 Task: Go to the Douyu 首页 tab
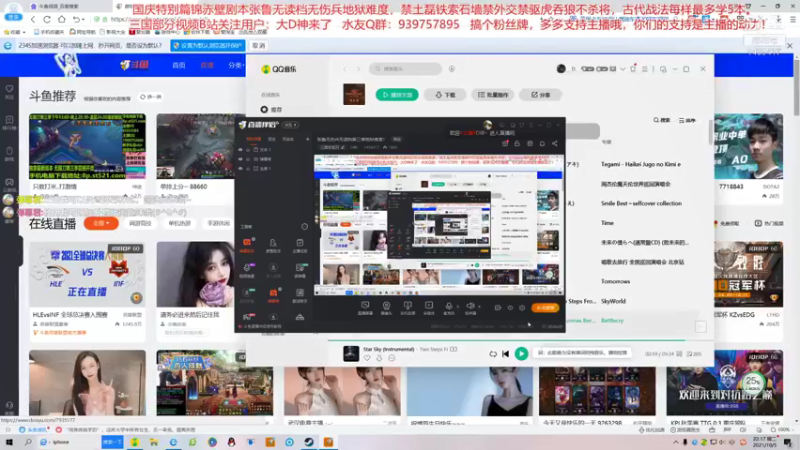179,65
